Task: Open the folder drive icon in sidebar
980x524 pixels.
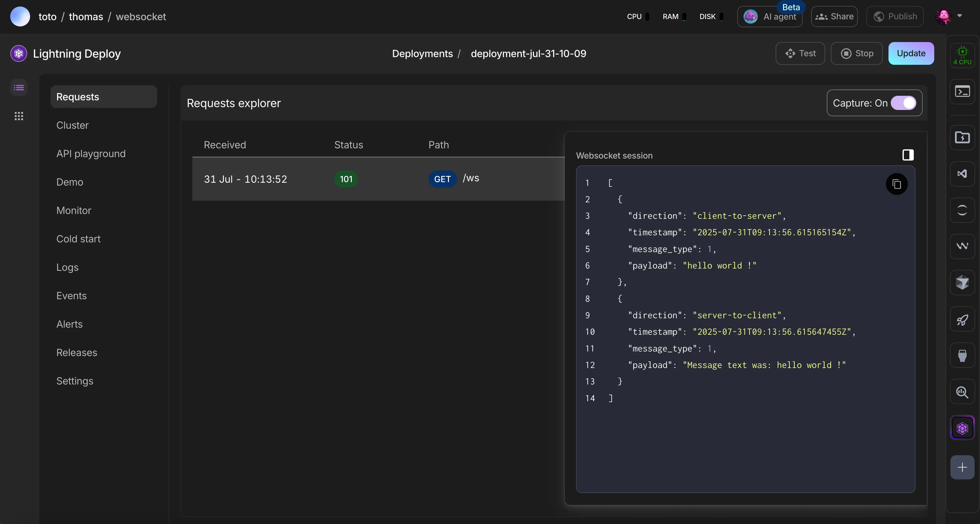Action: click(x=962, y=137)
